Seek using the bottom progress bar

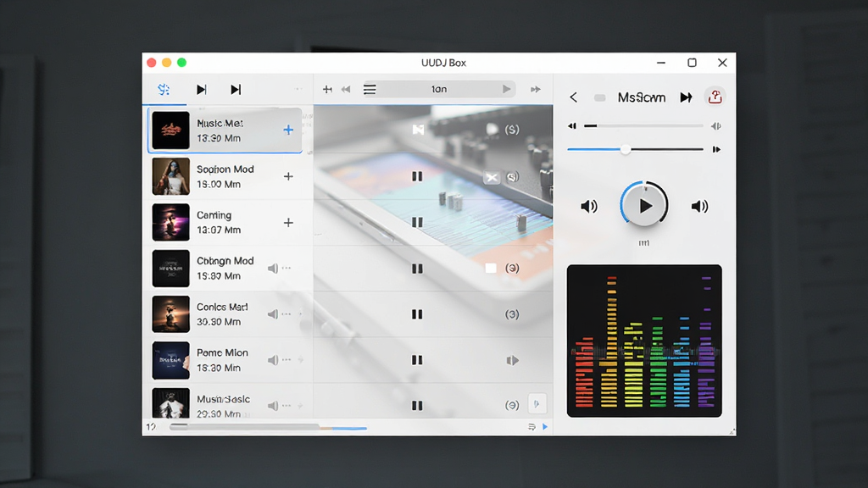(269, 427)
